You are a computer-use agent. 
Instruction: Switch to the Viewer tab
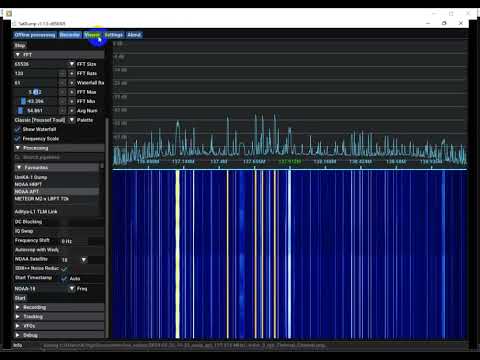[x=92, y=35]
